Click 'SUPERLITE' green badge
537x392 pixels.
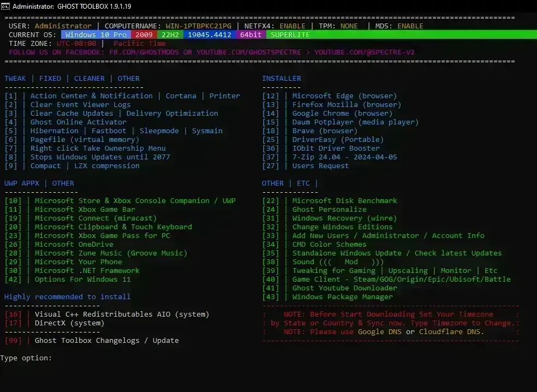tap(290, 34)
